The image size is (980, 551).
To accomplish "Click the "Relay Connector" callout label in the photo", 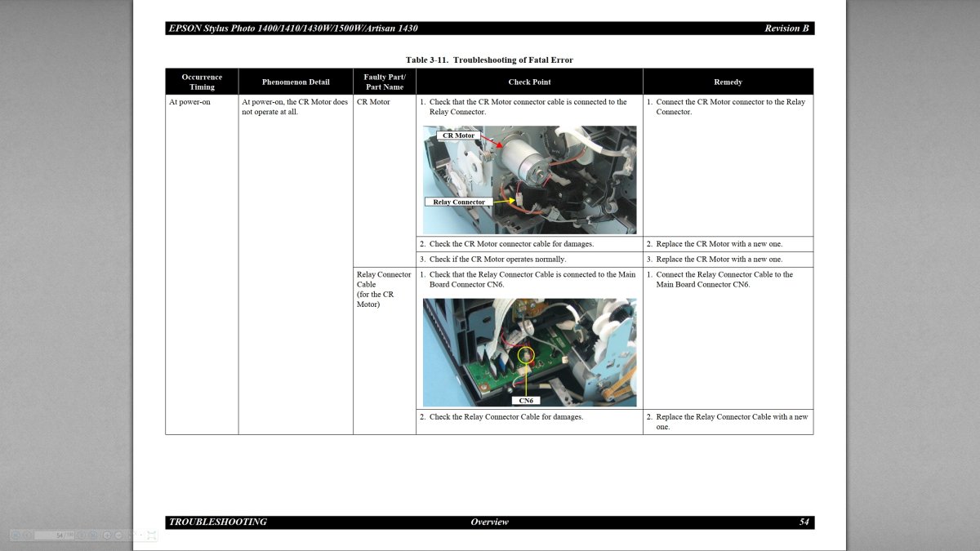I will [x=458, y=202].
